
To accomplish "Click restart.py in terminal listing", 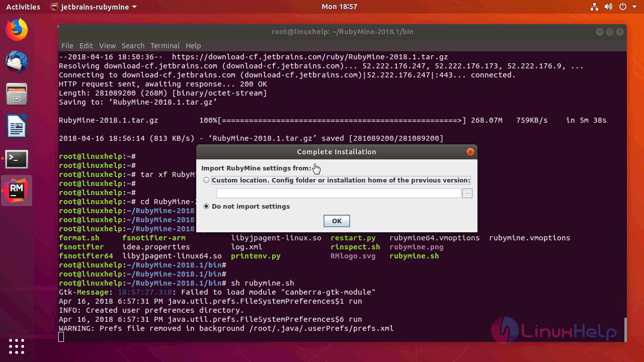I will [353, 238].
